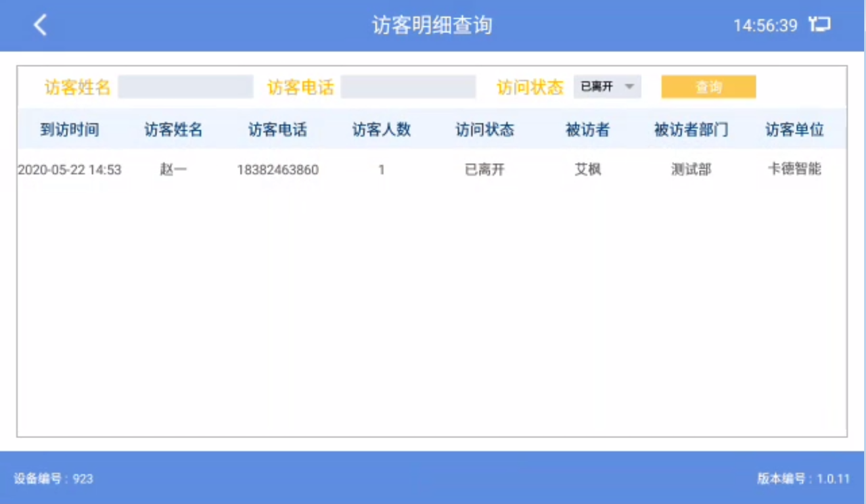866x504 pixels.
Task: Click the visitor count cell showing 1
Action: point(381,170)
